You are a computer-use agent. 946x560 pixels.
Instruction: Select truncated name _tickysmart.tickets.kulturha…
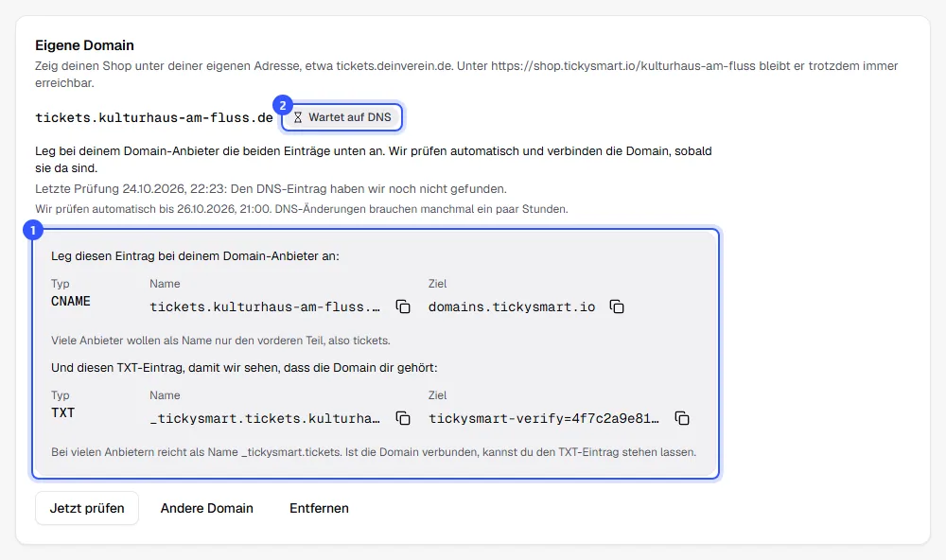265,418
